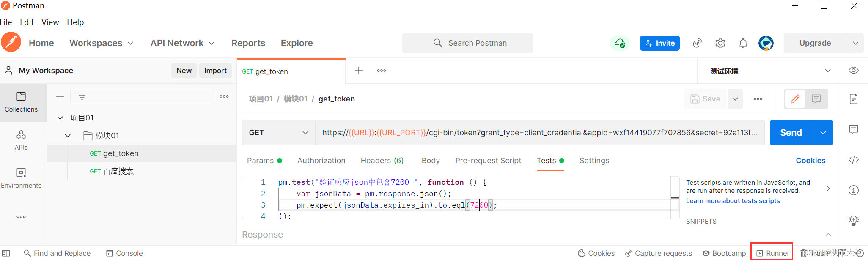868x260 pixels.
Task: Open comments icon in right sidebar
Action: pyautogui.click(x=854, y=129)
